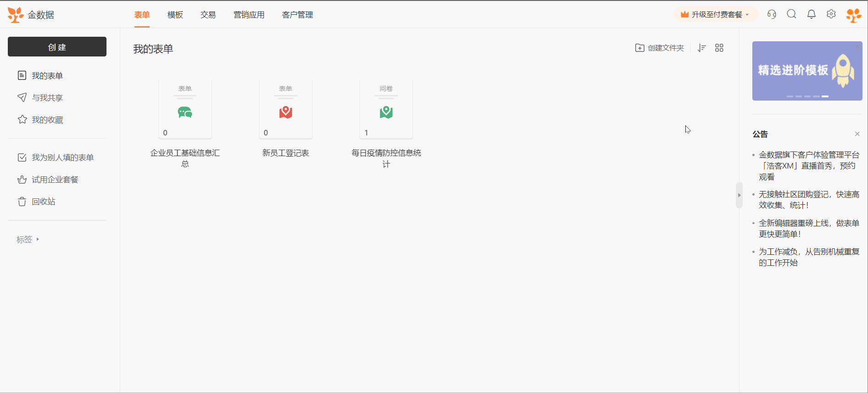Click the sort order icon
This screenshot has width=868, height=393.
(x=701, y=48)
